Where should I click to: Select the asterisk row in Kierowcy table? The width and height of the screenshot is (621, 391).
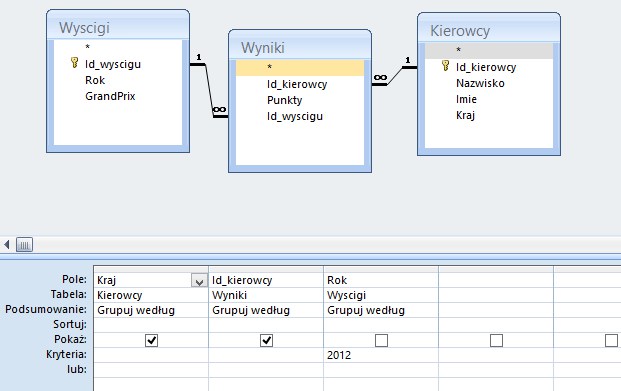click(489, 50)
